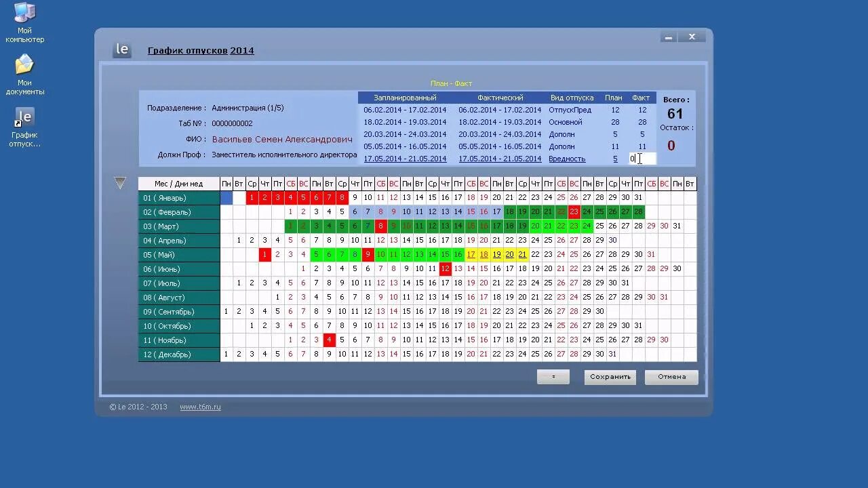Screen dimensions: 868x488
Task: Select planned row 20.03.2014 - 24.03.2014
Action: (x=405, y=134)
